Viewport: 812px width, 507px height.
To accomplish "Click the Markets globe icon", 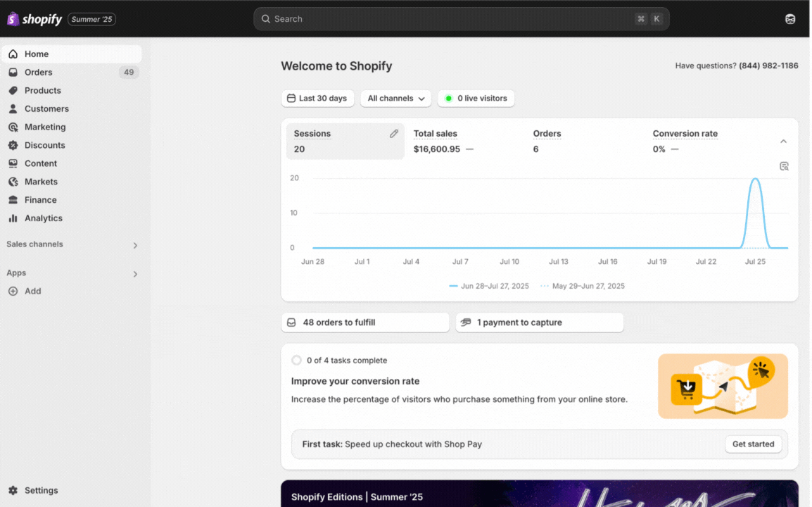I will 13,182.
